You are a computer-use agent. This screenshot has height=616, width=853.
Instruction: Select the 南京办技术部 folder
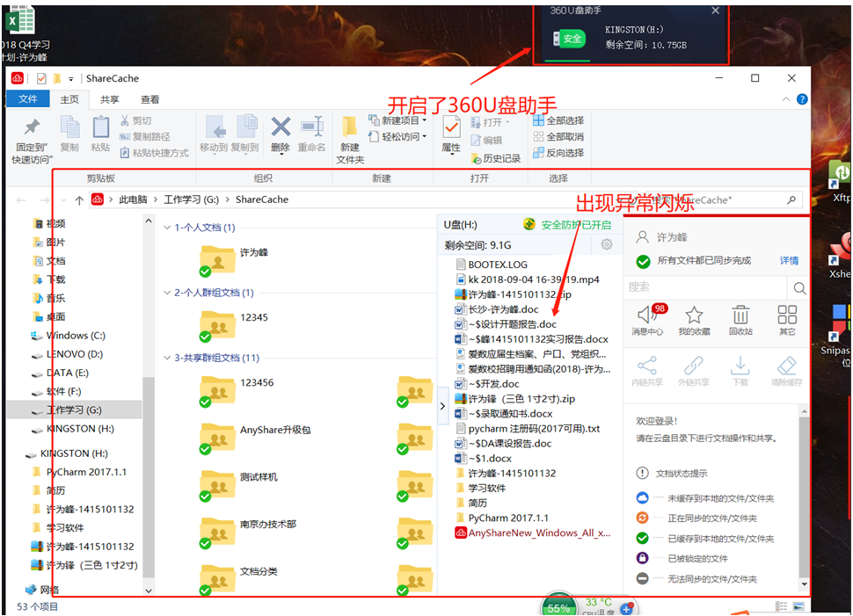pos(217,533)
